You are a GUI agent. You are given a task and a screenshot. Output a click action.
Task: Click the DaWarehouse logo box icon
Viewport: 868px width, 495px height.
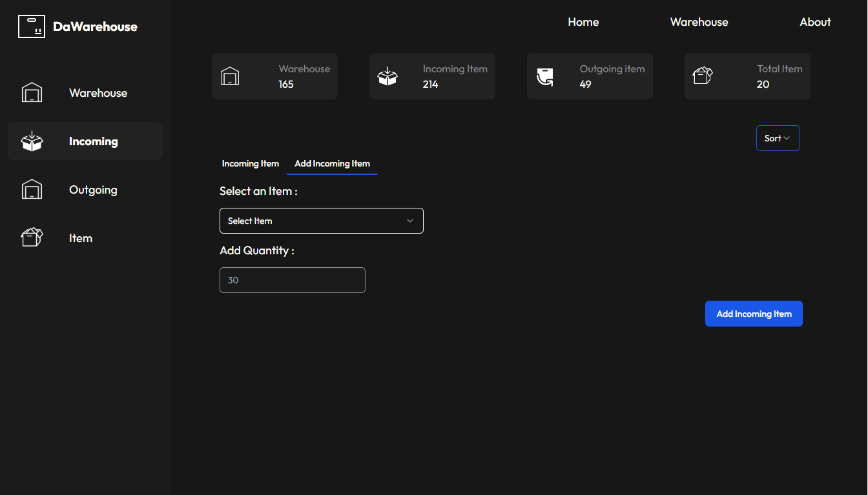[31, 26]
